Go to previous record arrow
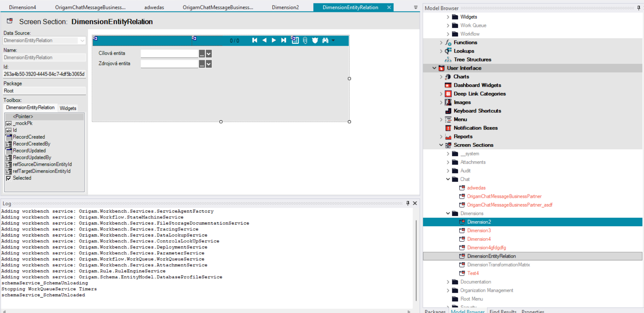Image resolution: width=644 pixels, height=313 pixels. click(264, 40)
